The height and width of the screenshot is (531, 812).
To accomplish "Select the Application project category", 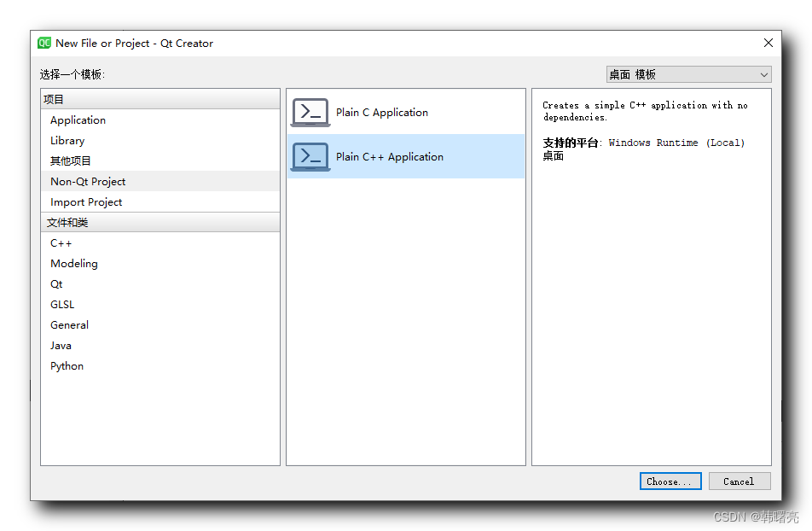I will tap(78, 120).
